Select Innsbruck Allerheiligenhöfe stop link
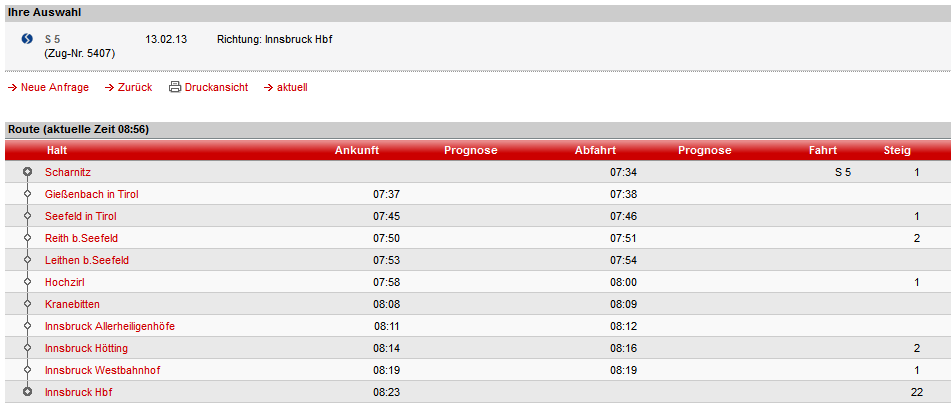Viewport: 951px width, 416px height. coord(110,326)
